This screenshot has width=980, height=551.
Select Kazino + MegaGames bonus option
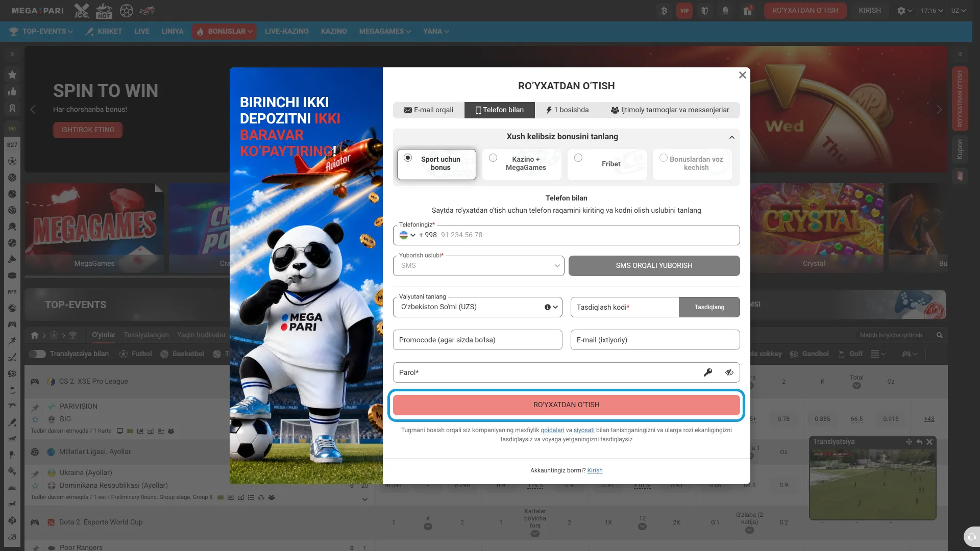[x=522, y=164]
